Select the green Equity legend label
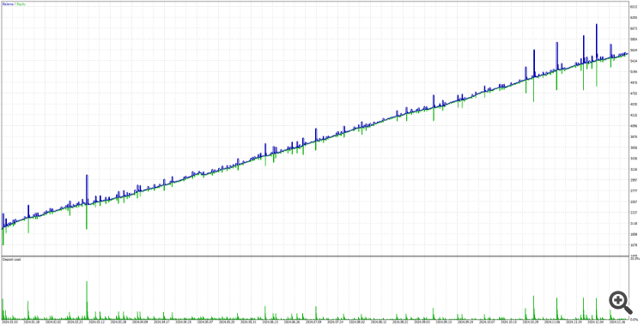644x325 pixels. 21,4
